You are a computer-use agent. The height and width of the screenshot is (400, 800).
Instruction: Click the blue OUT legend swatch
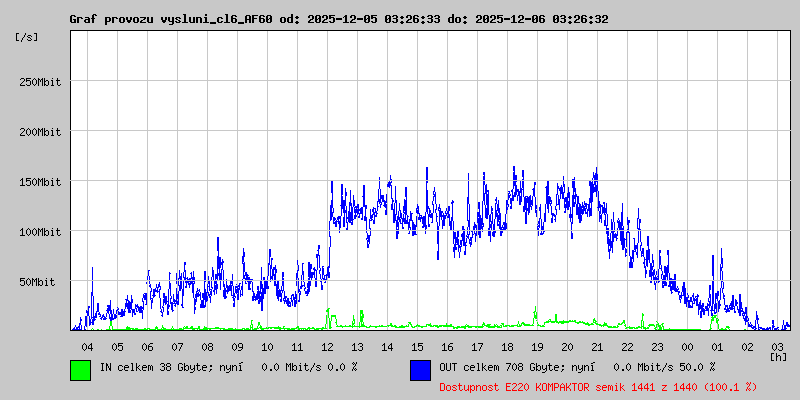[x=420, y=369]
